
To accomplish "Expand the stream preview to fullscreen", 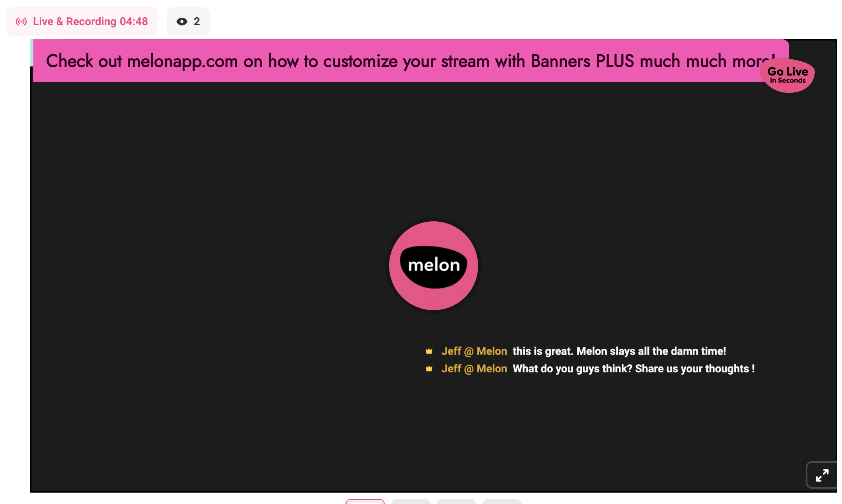I will pyautogui.click(x=822, y=475).
